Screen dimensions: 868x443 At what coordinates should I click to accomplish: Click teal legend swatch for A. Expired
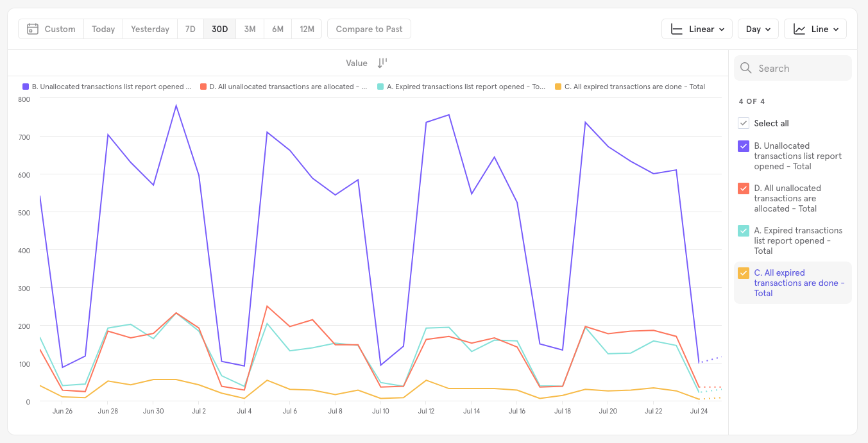[x=381, y=87]
